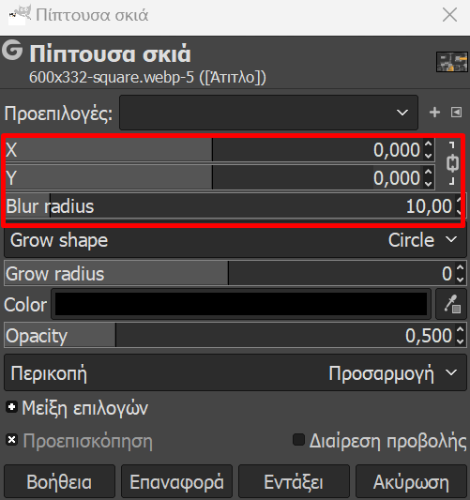Screen dimensions: 470x500
Task: Click the Επαναφορά reset button
Action: 177,482
